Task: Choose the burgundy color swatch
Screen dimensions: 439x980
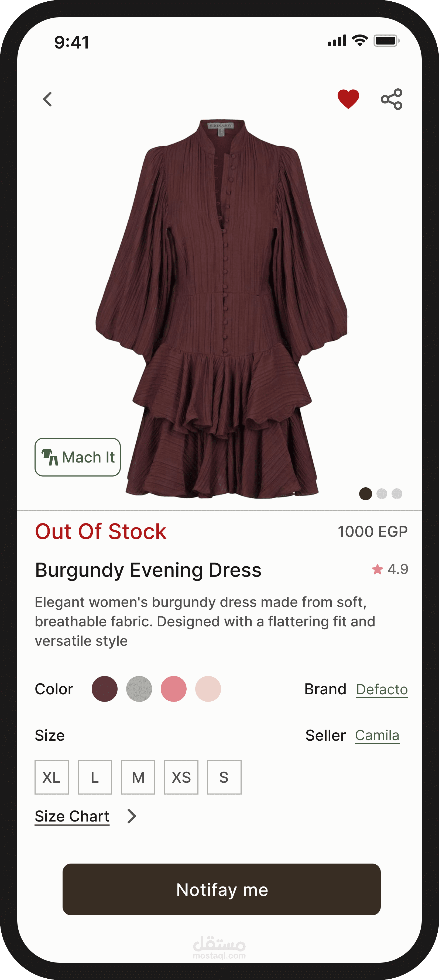Action: [x=105, y=689]
